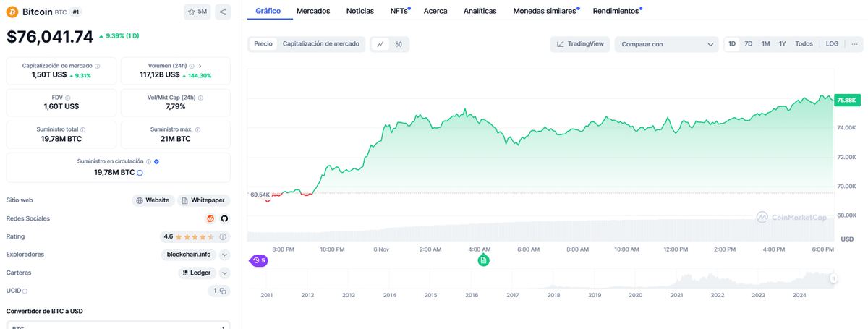This screenshot has width=868, height=329.
Task: Click the share icon next to Bitcoin title
Action: pos(223,12)
